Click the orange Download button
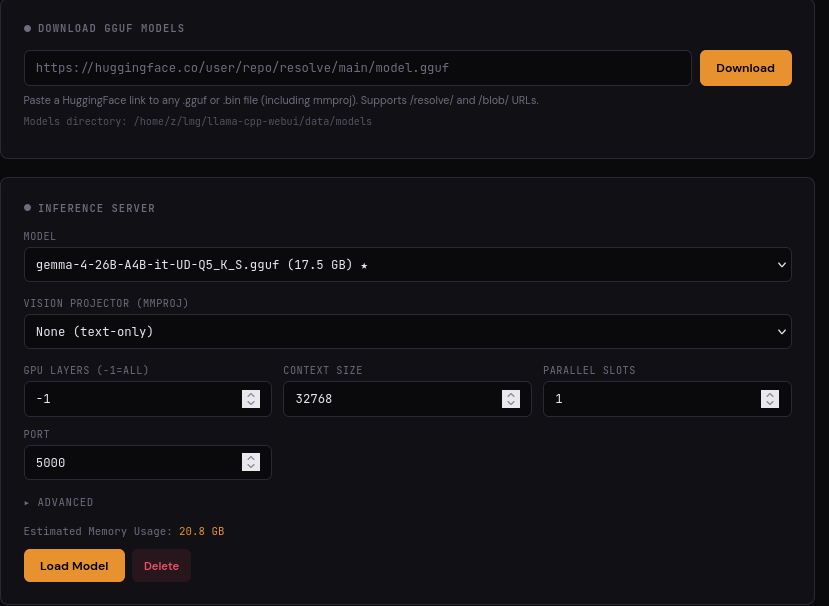Viewport: 829px width, 606px height. [x=745, y=68]
